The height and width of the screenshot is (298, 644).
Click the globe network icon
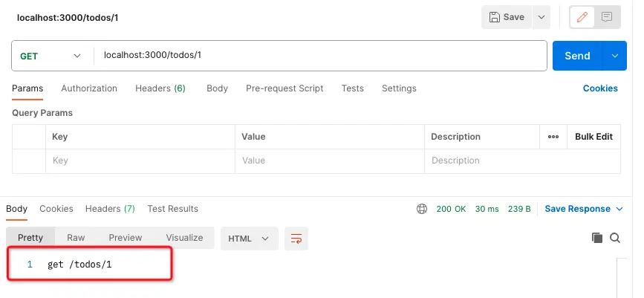(422, 209)
